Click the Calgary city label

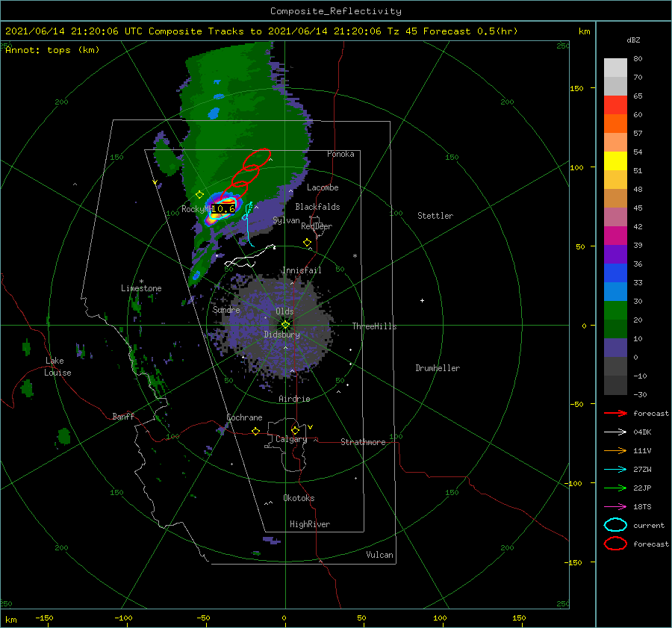coord(291,439)
